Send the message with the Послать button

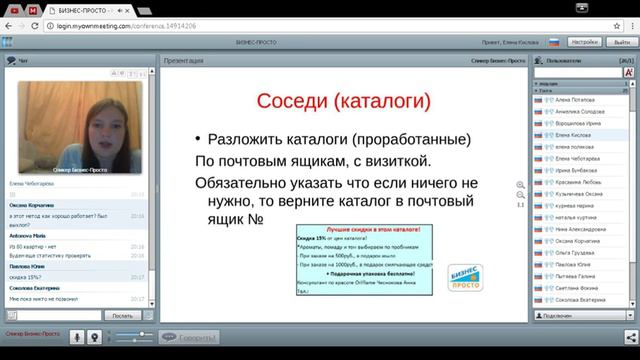pos(122,316)
